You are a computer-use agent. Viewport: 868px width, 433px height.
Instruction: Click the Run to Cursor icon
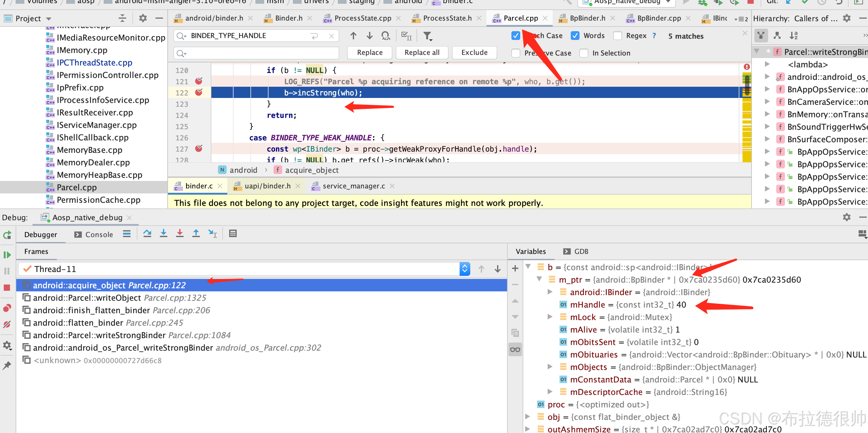[212, 234]
